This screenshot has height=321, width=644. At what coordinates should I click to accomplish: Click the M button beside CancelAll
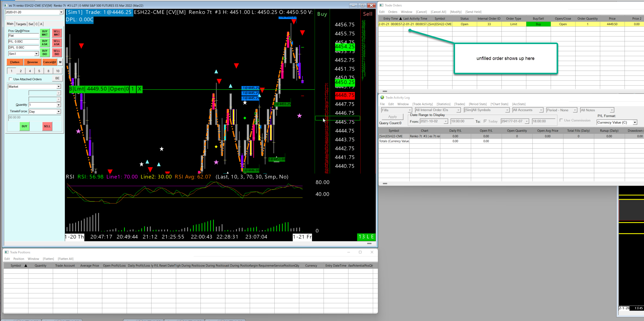coord(60,62)
